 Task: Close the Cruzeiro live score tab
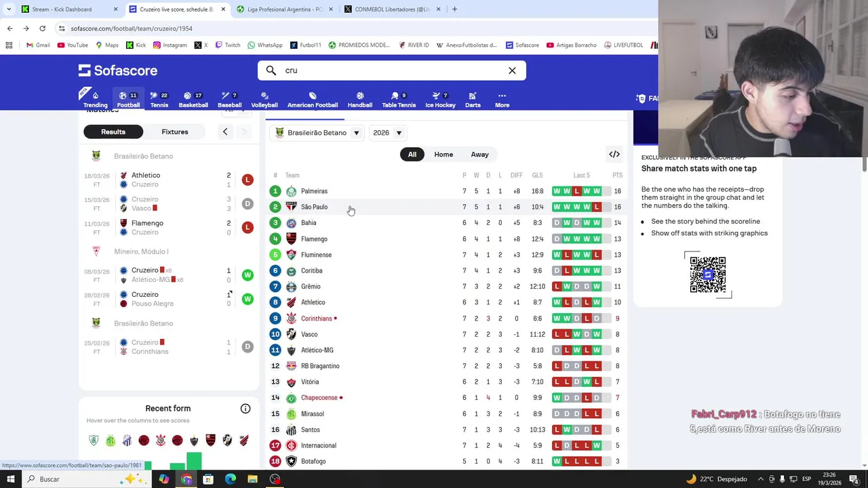pyautogui.click(x=223, y=9)
